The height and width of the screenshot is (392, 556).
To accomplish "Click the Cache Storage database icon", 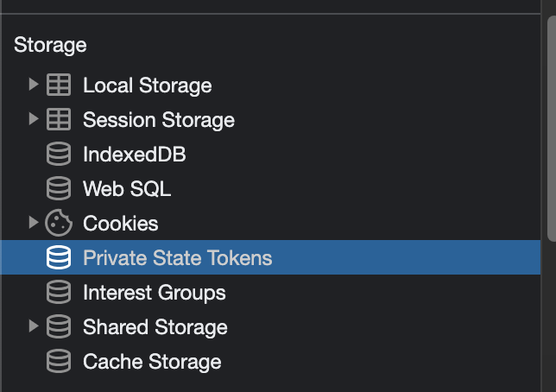I will (58, 362).
